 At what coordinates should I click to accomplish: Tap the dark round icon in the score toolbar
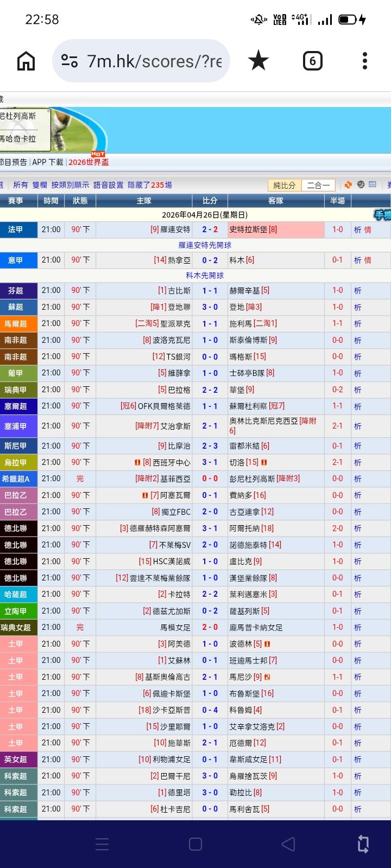click(361, 184)
